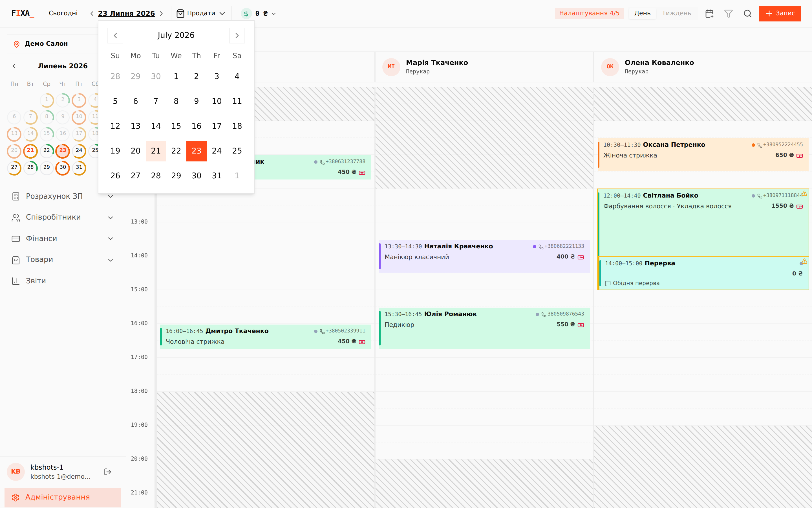This screenshot has height=508, width=812.
Task: Click the Товари shopping bag icon
Action: coord(16,260)
